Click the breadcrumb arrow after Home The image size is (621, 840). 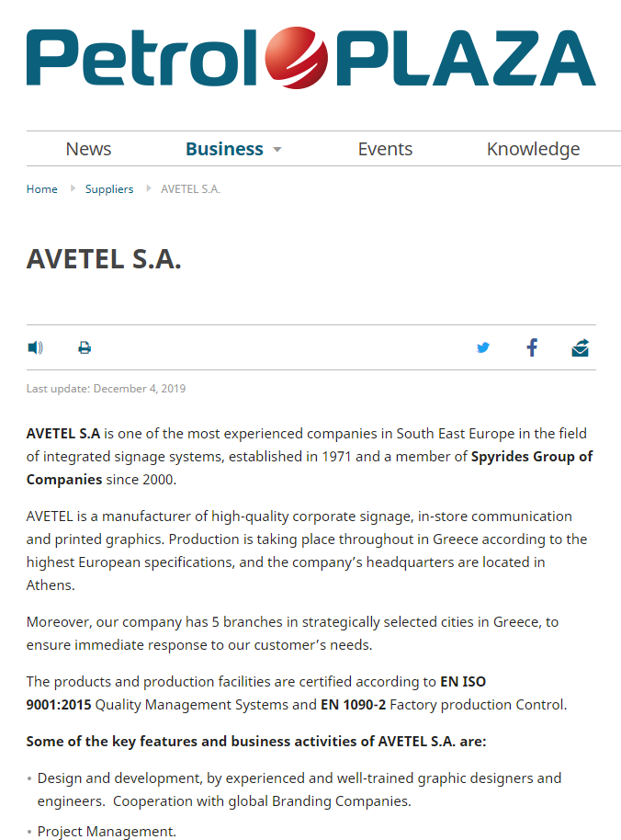click(73, 188)
